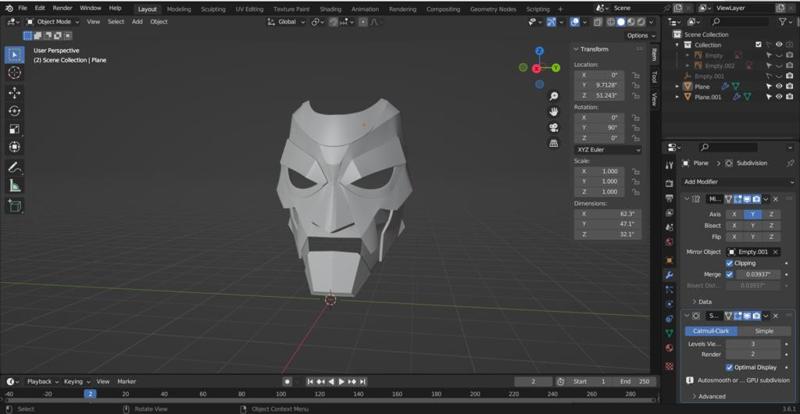Expand Plane.001 in outliner
Image resolution: width=800 pixels, height=414 pixels.
pos(678,96)
